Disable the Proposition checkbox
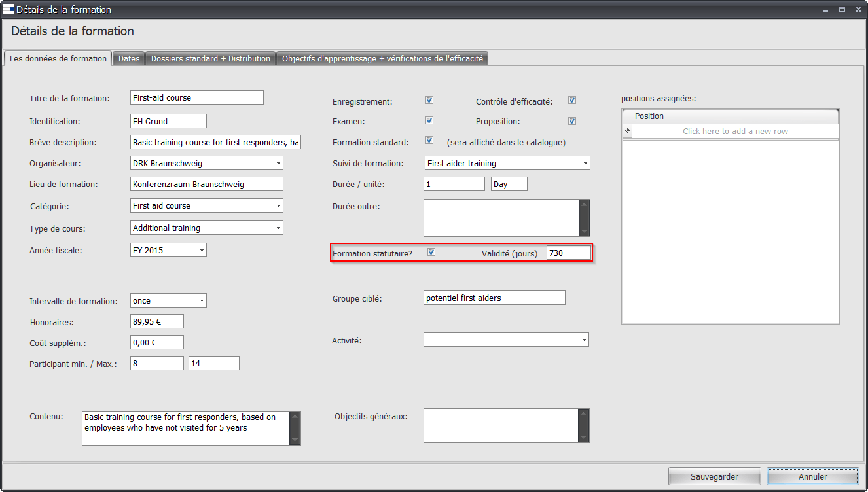This screenshot has height=492, width=868. coord(572,121)
